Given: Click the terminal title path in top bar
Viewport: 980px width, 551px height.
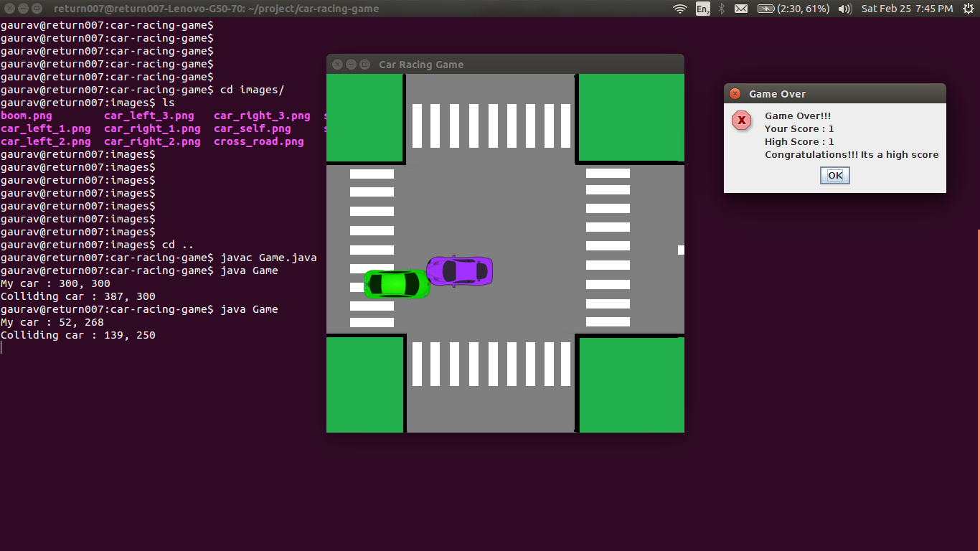Looking at the screenshot, I should [x=216, y=9].
